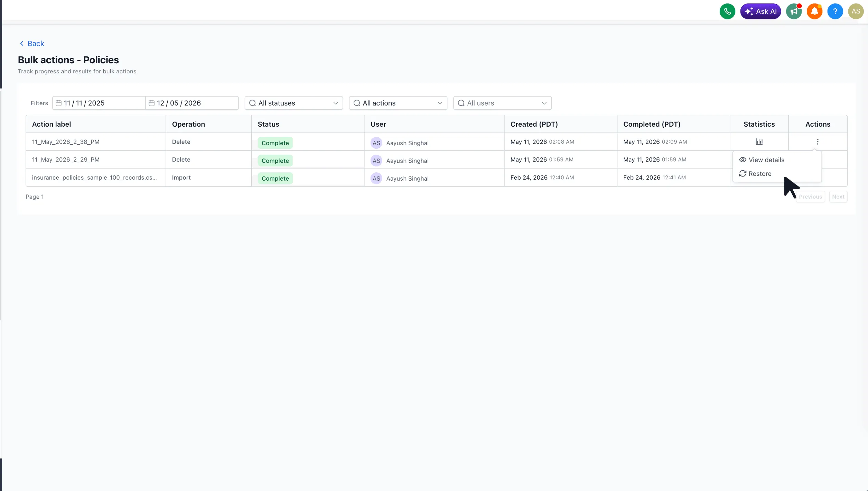The image size is (868, 491).
Task: Click the start date field 11/11/2025
Action: 99,103
